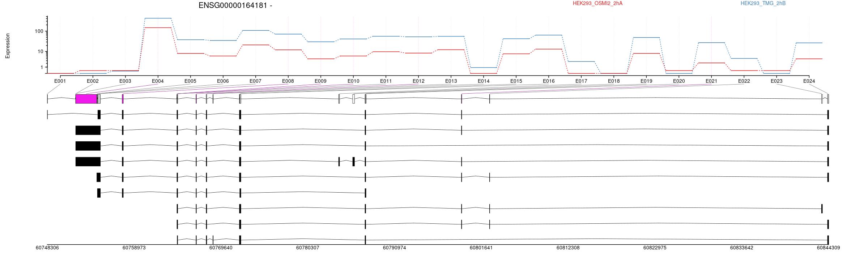The image size is (868, 253).
Task: Click genomic coordinate 60812308
Action: pyautogui.click(x=568, y=248)
